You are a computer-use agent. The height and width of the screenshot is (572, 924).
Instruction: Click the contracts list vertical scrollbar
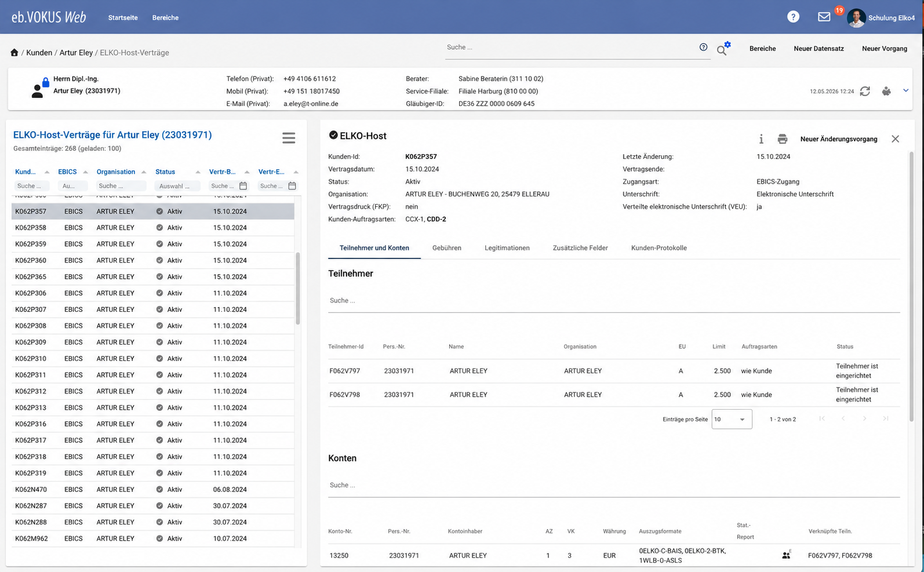pos(298,288)
